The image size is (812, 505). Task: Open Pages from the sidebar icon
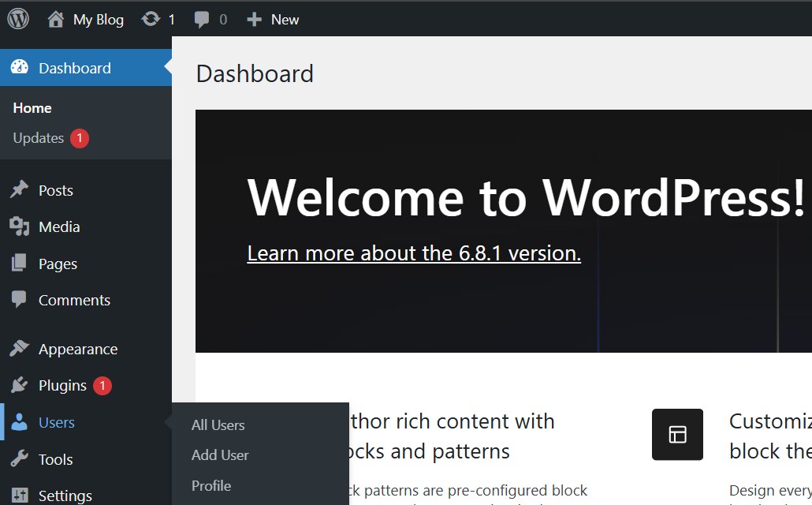pyautogui.click(x=59, y=263)
